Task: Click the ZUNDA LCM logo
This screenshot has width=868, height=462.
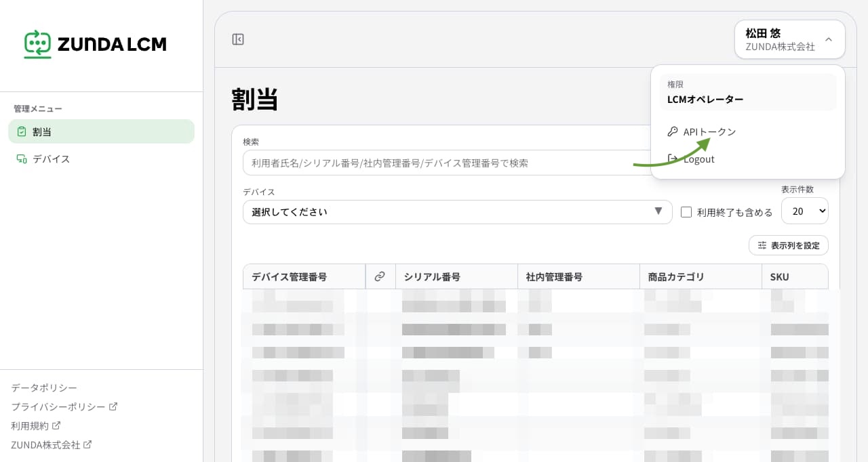Action: (x=95, y=44)
